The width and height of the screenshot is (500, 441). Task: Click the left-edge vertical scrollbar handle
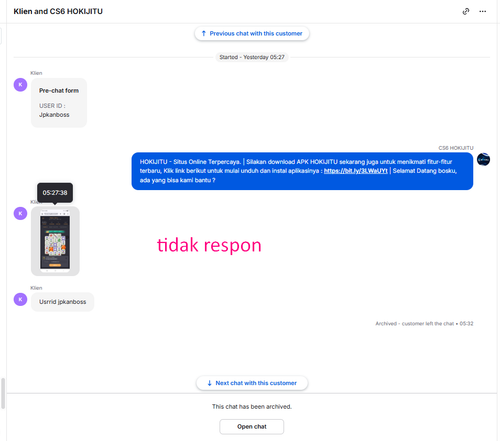click(x=3, y=393)
